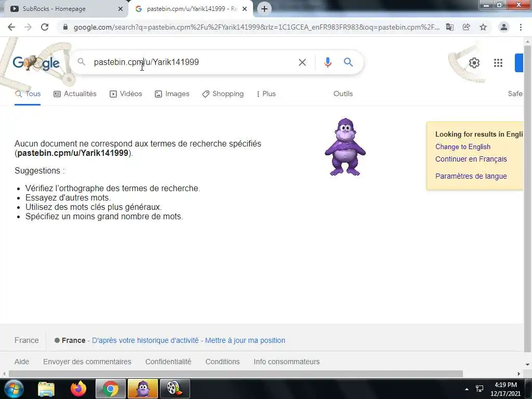Show hidden system tray icons
This screenshot has height=399, width=532.
point(467,389)
